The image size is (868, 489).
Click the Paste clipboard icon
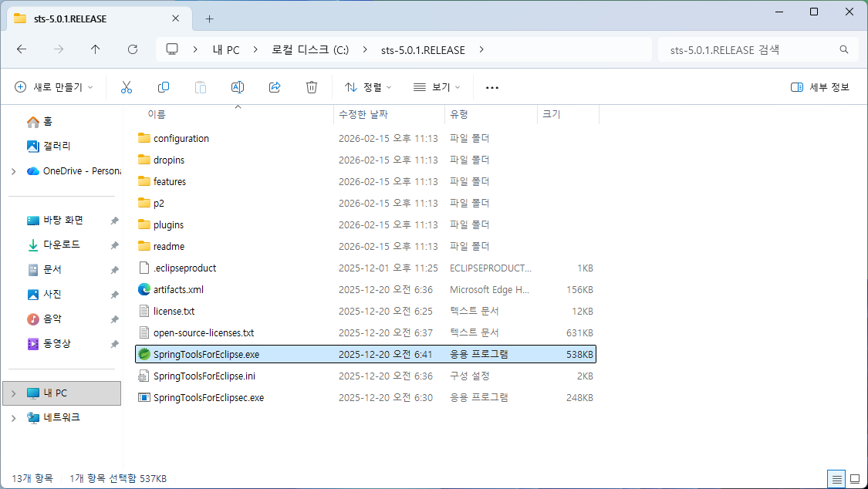[201, 87]
